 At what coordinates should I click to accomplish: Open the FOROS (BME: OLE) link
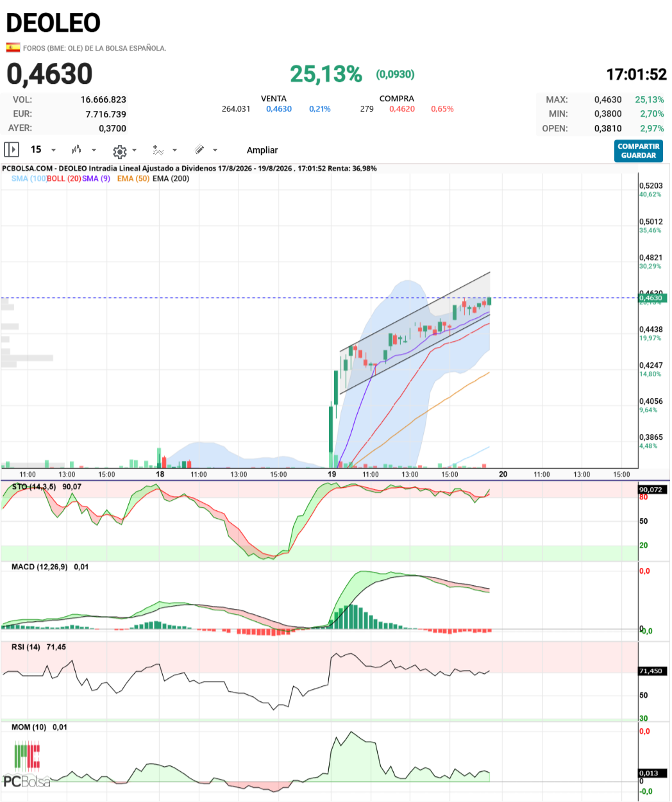[94, 48]
